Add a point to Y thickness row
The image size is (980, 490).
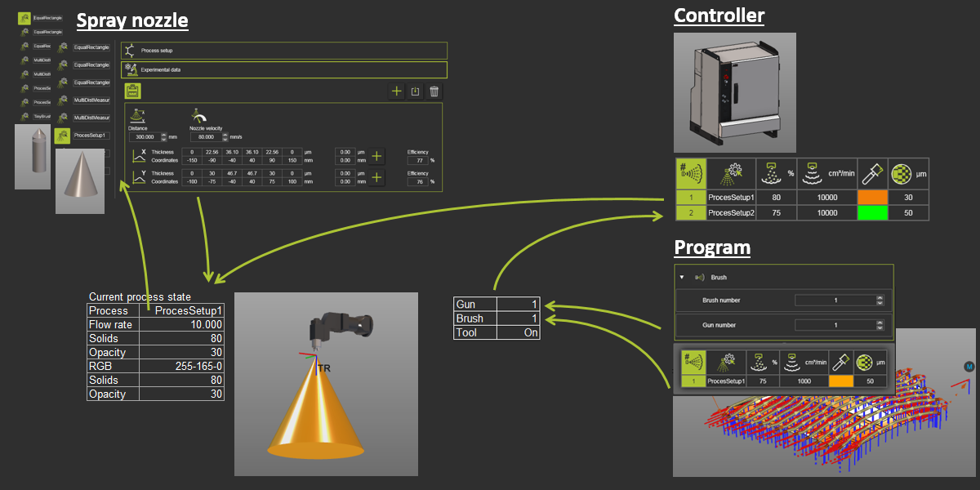[x=376, y=177]
